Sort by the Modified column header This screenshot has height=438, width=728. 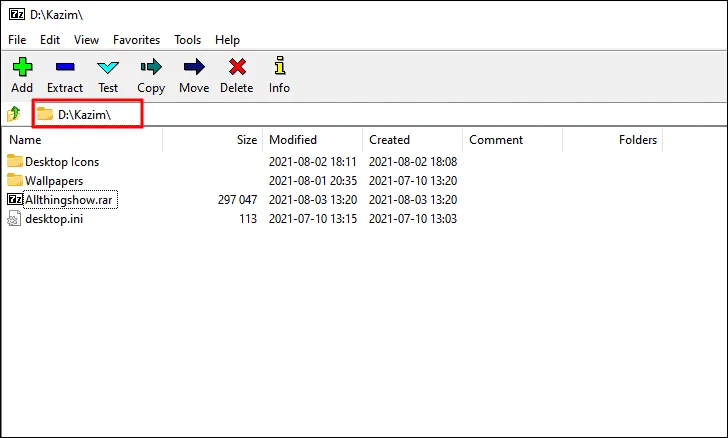tap(293, 140)
